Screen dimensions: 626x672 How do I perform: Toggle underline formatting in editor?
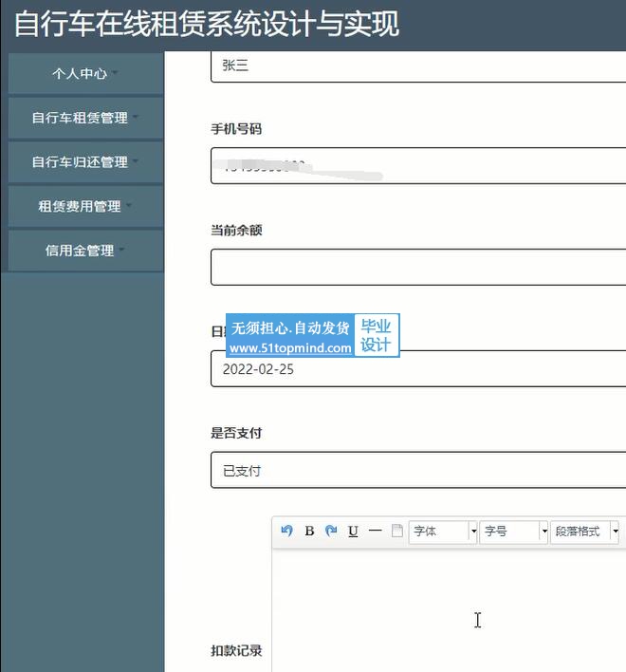point(353,532)
